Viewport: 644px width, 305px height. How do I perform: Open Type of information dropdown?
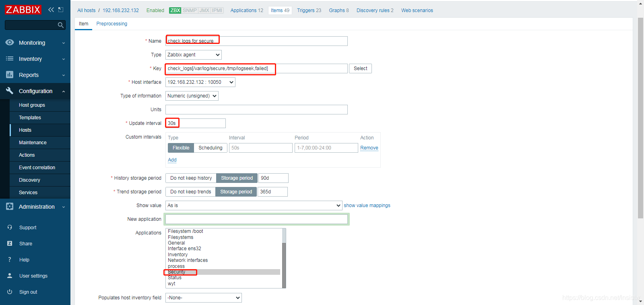coord(192,96)
